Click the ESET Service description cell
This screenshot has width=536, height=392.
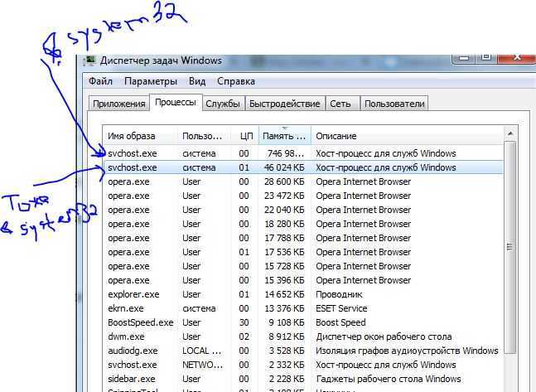(x=341, y=308)
